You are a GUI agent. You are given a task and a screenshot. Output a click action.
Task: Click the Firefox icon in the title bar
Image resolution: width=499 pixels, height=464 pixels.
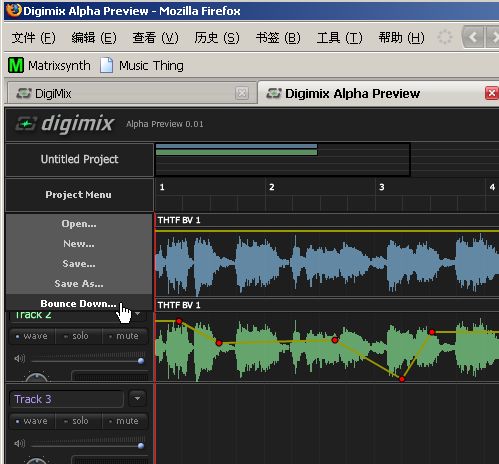click(13, 10)
